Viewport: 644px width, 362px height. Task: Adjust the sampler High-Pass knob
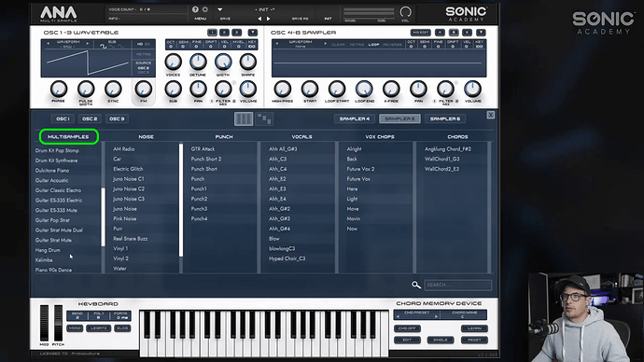tap(282, 89)
